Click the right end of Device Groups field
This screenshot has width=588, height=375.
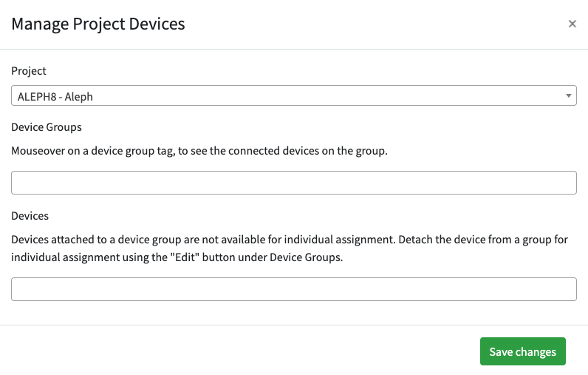(x=561, y=183)
